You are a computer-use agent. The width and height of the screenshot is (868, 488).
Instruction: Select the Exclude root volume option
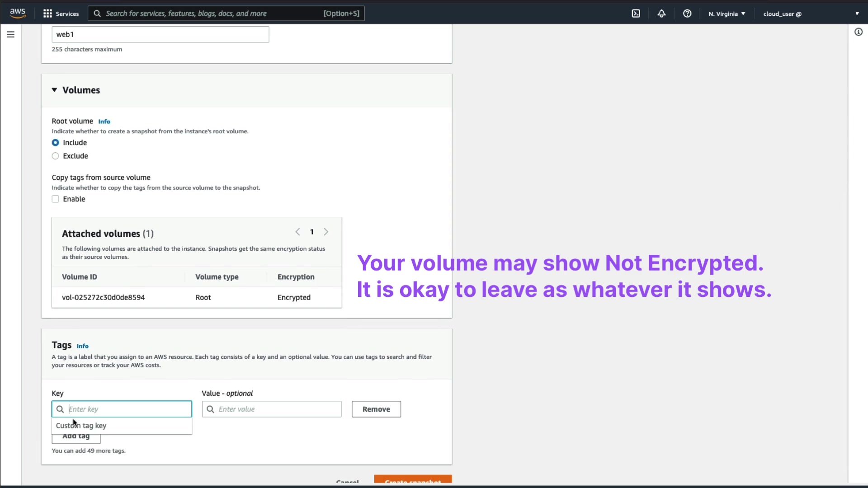(x=56, y=156)
